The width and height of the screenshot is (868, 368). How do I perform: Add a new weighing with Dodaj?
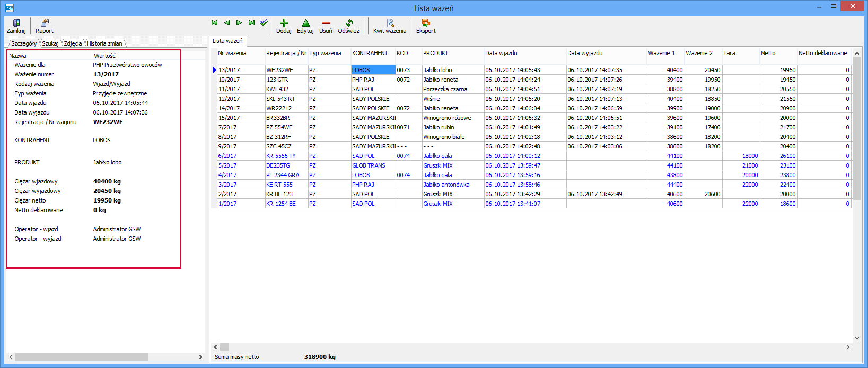[x=284, y=23]
